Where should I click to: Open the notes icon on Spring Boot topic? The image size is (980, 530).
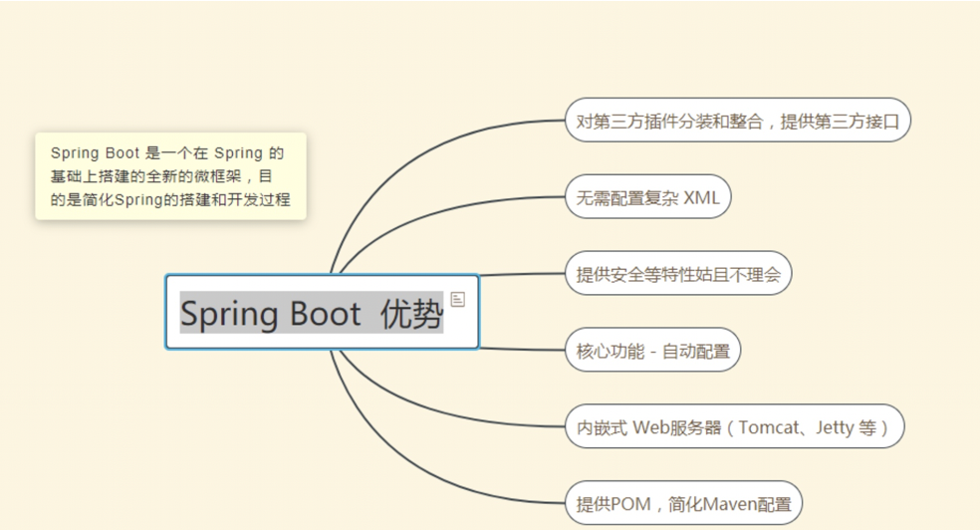coord(457,300)
